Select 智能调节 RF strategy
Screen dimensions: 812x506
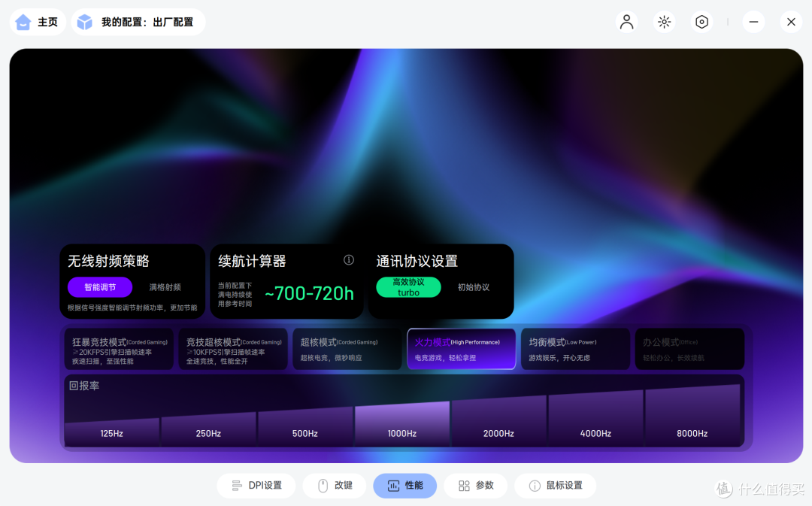pyautogui.click(x=100, y=287)
